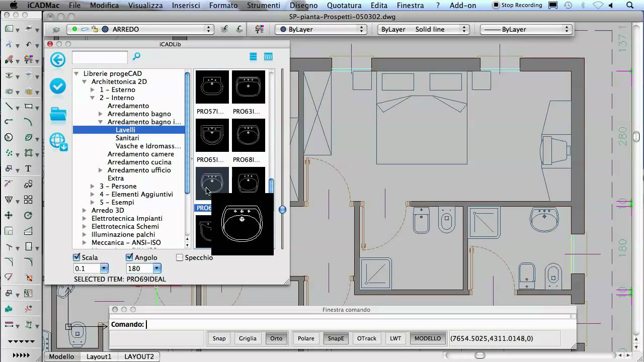This screenshot has height=362, width=644.
Task: Select the Undo arrow in left toolbar
Action: [x=29, y=44]
